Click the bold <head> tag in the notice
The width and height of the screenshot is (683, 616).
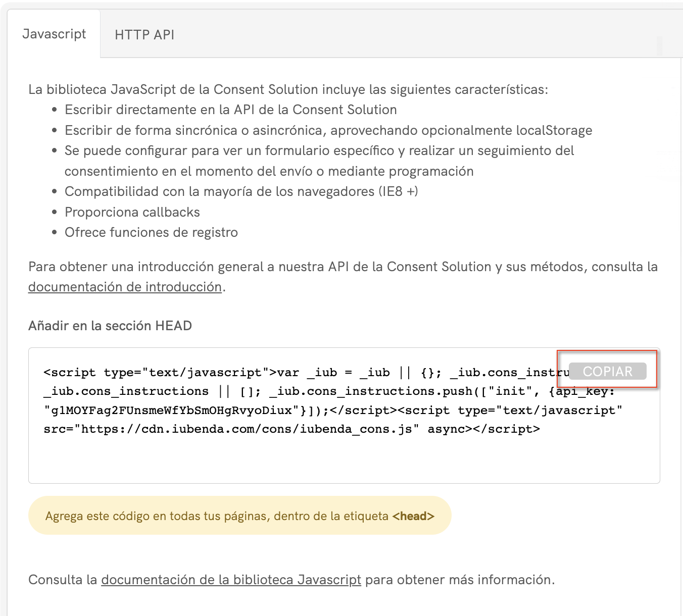point(413,516)
